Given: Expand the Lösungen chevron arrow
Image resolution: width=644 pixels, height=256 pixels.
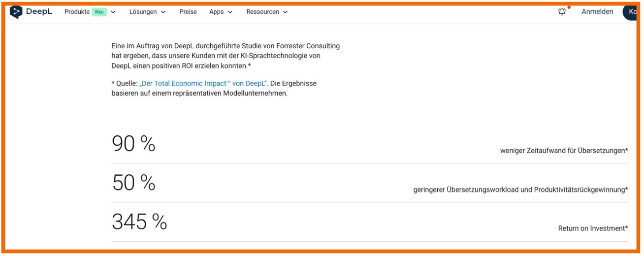Looking at the screenshot, I should click(x=163, y=12).
